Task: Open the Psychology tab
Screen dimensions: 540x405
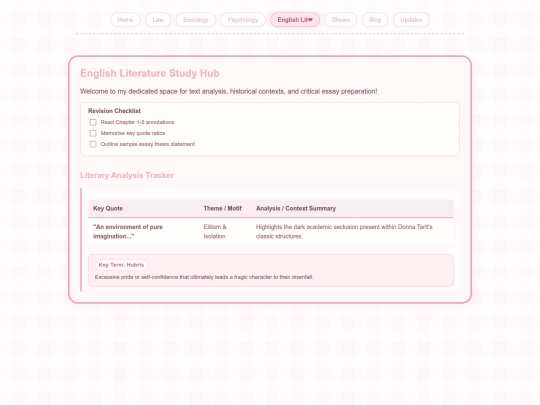Action: point(243,20)
